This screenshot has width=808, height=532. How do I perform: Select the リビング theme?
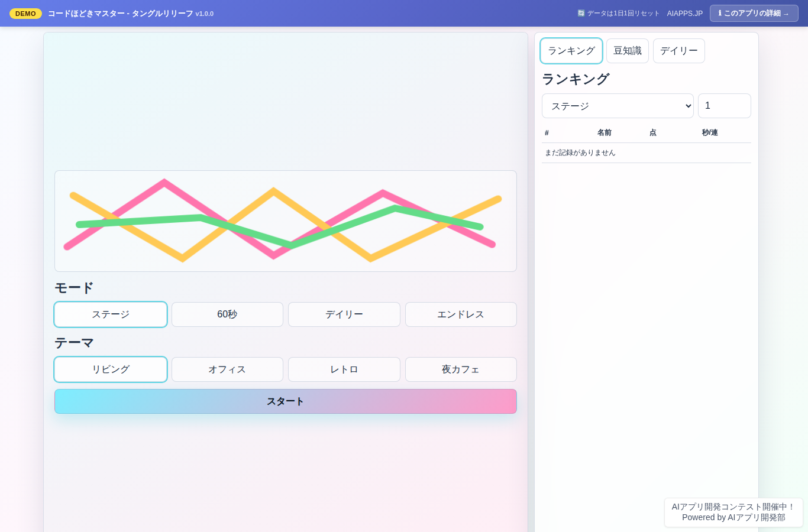point(111,369)
